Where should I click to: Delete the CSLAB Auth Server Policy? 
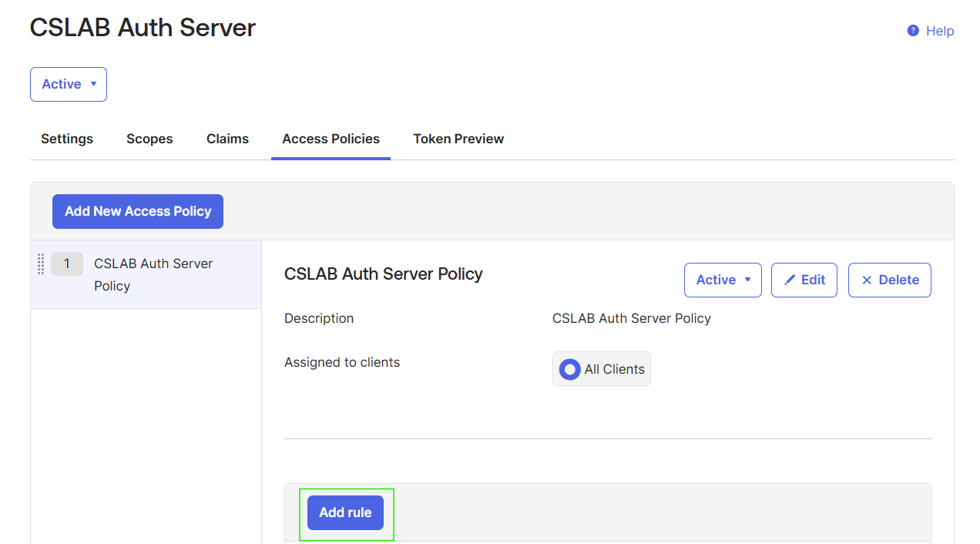(x=890, y=280)
